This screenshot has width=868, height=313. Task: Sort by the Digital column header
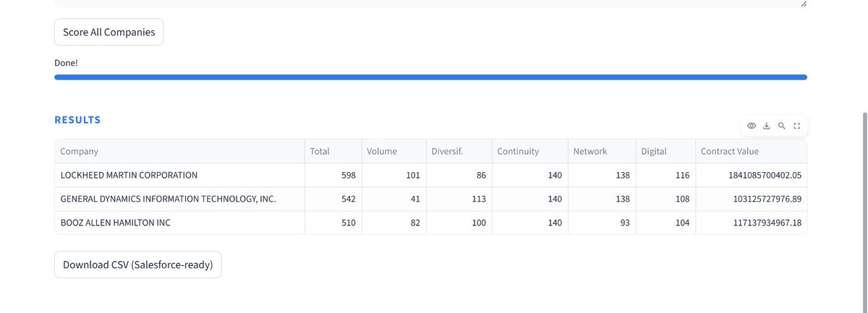point(665,151)
